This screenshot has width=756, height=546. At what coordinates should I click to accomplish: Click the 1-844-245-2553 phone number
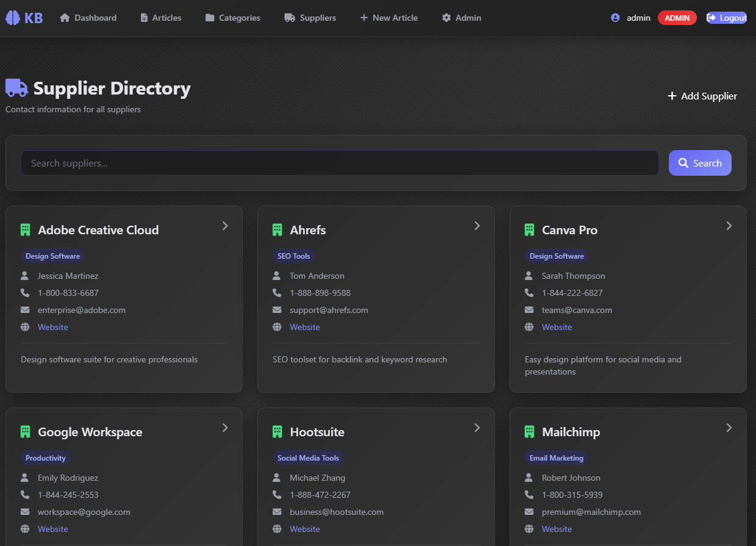click(68, 495)
